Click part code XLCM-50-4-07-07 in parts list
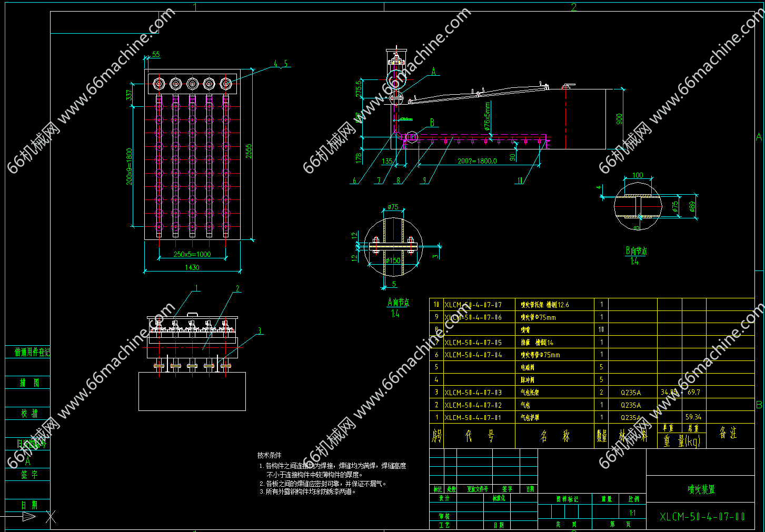The width and height of the screenshot is (765, 532). tap(473, 305)
